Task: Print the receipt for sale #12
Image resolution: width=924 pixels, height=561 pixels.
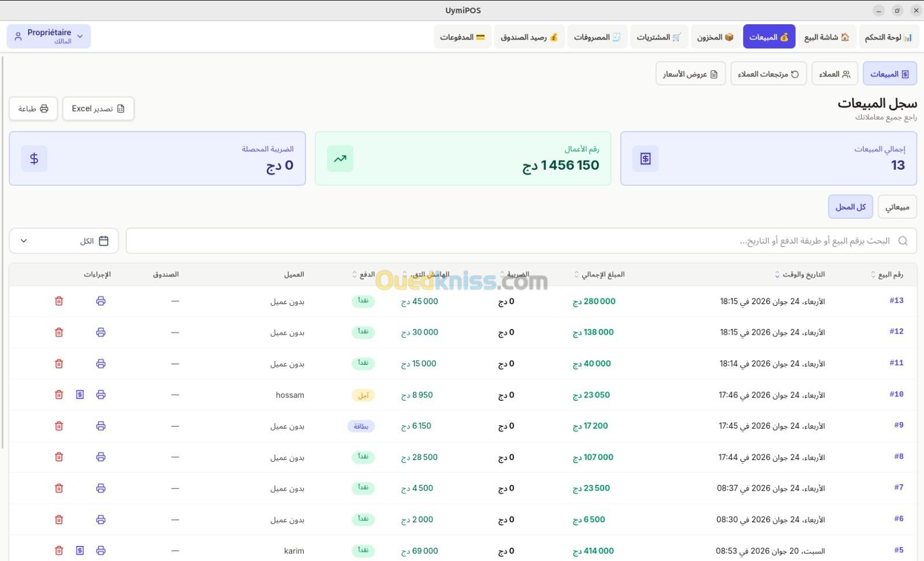Action: click(x=100, y=332)
